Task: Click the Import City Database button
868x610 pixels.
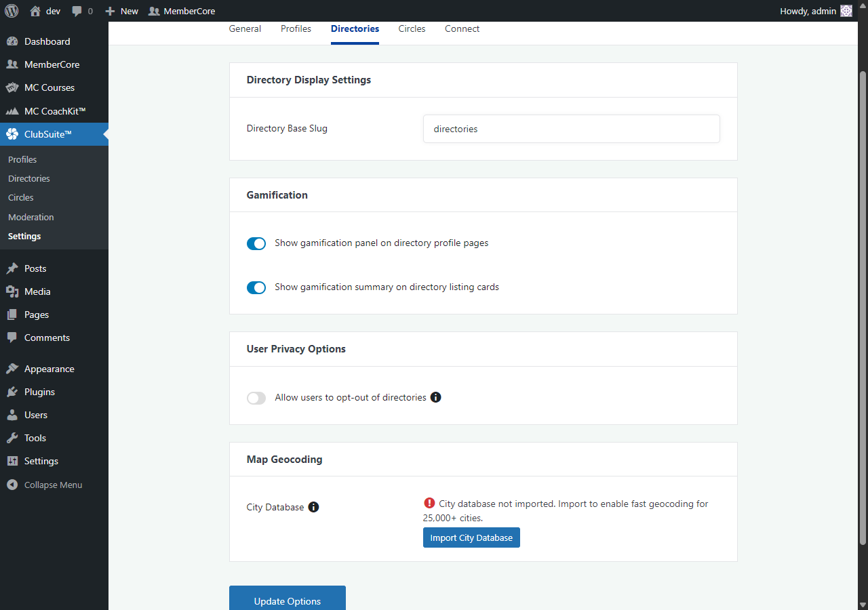Action: [x=471, y=537]
